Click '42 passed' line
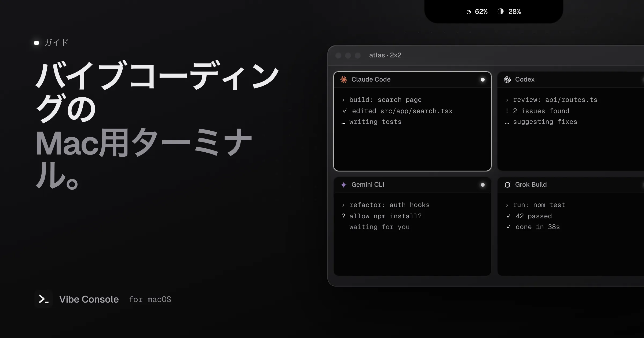 coord(534,216)
